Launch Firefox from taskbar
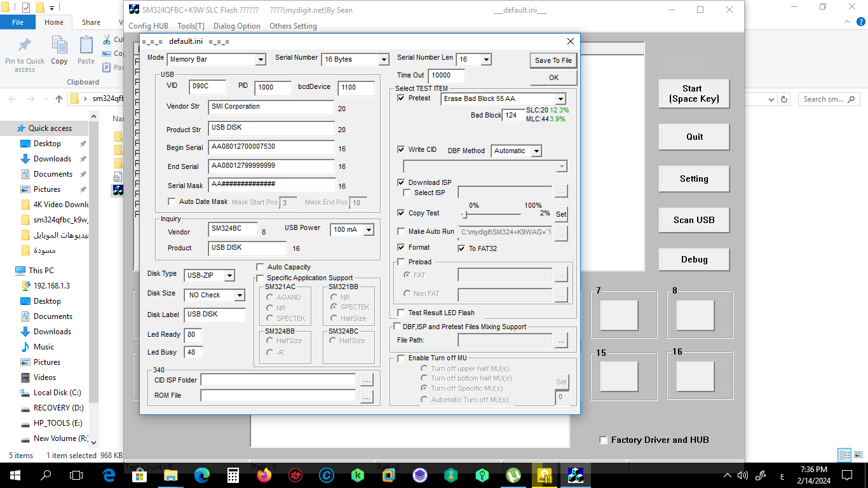 264,475
